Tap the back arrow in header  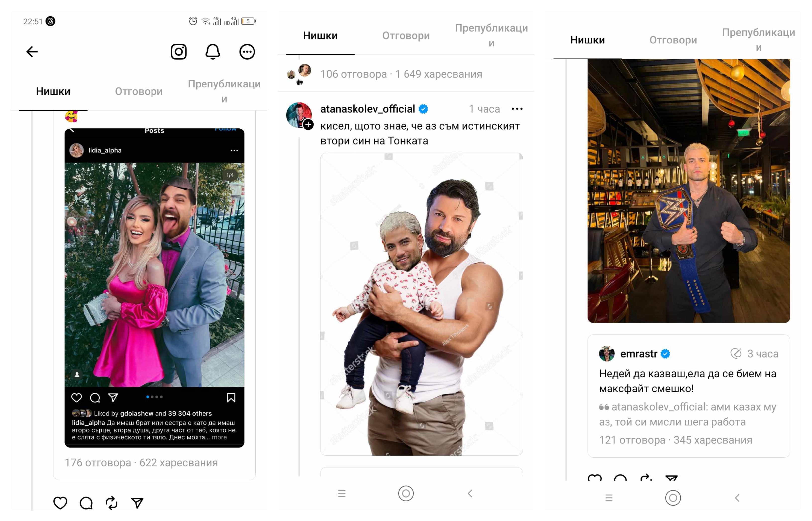pyautogui.click(x=32, y=52)
